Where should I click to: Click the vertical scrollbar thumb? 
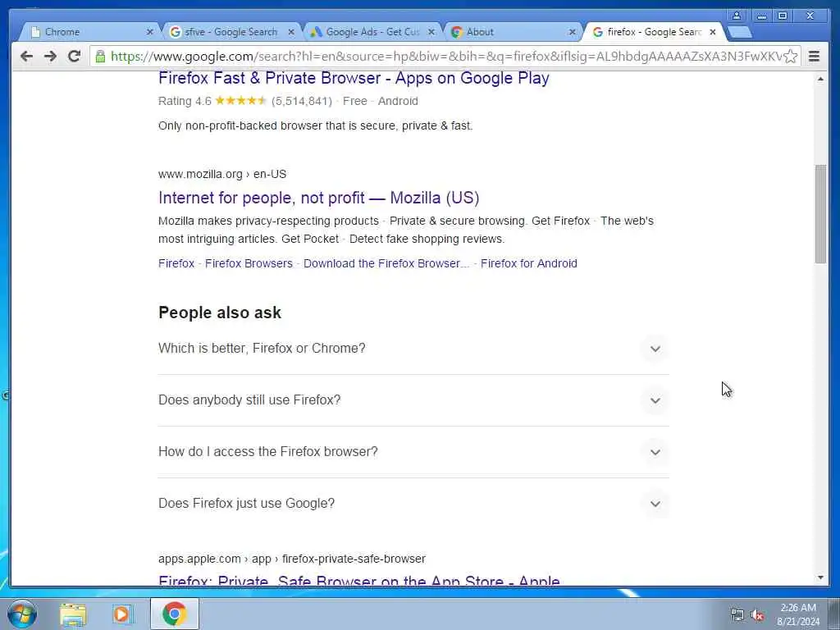pyautogui.click(x=820, y=214)
